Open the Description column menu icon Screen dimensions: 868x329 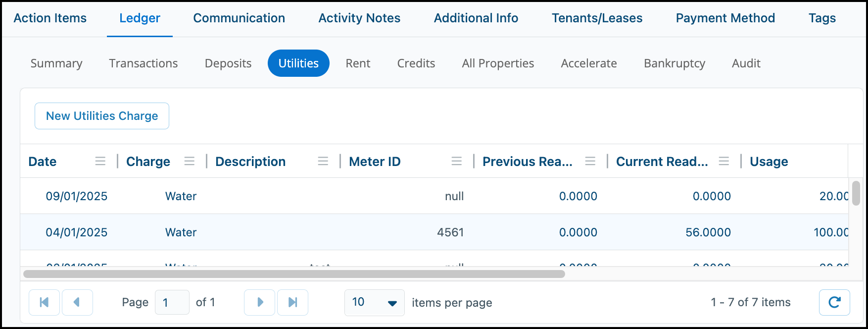tap(323, 162)
